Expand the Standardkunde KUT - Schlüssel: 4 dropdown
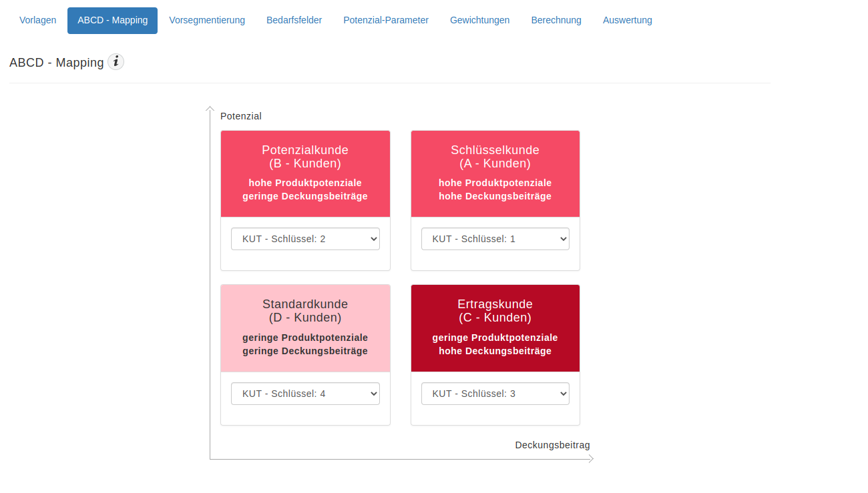The width and height of the screenshot is (868, 493). [x=305, y=394]
